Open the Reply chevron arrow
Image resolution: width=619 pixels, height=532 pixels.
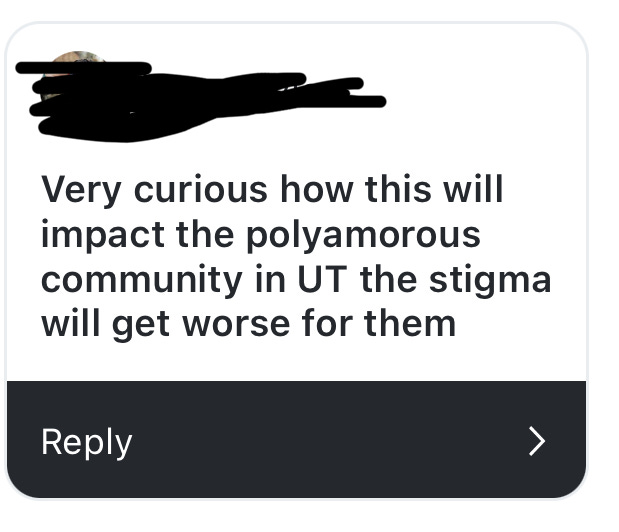[537, 441]
